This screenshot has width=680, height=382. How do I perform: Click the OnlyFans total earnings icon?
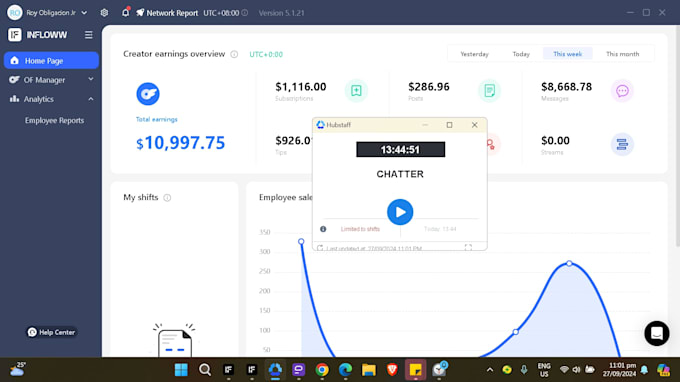148,94
